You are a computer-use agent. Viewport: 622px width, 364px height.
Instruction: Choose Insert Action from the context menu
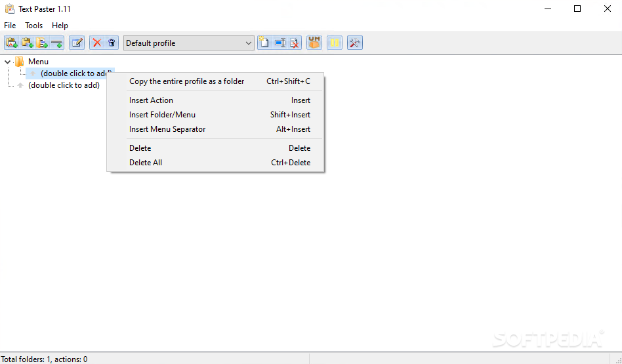(x=216, y=100)
